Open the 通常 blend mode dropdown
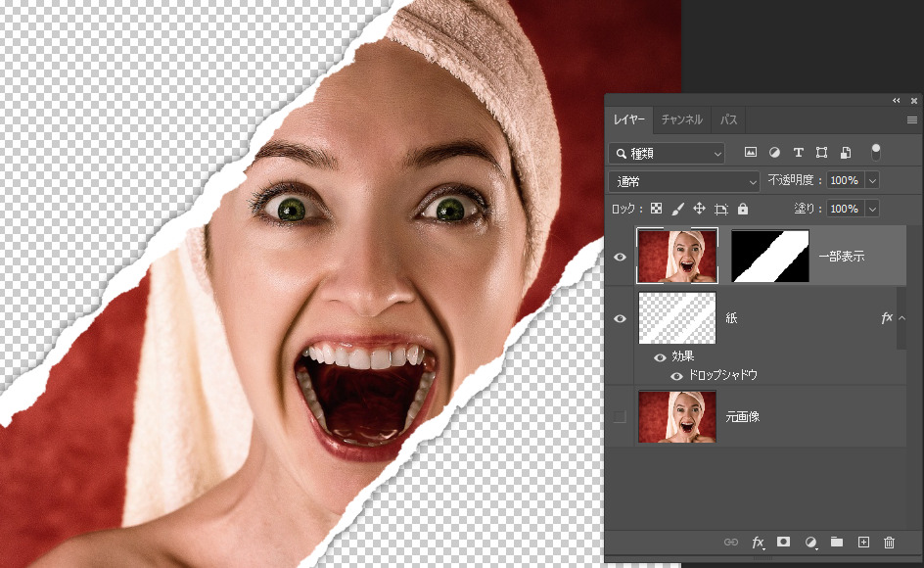 684,181
